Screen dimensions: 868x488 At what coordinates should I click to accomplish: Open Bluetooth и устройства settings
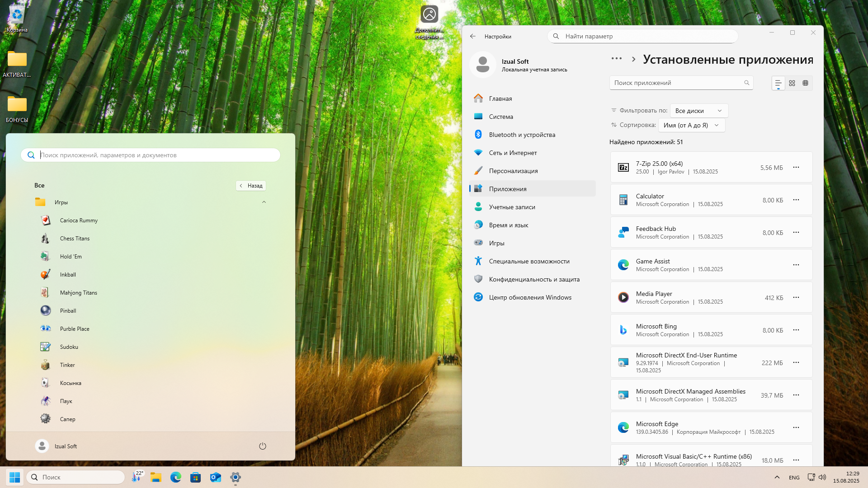click(533, 135)
